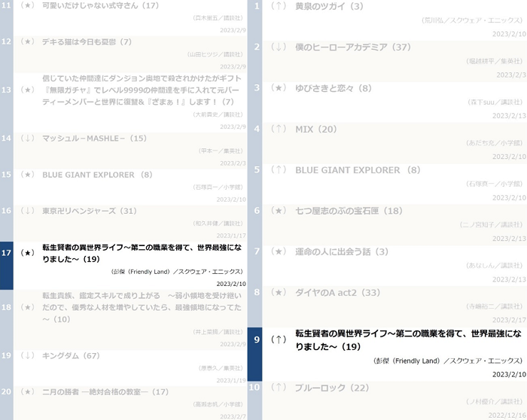Click the title 運命の人に出会う話 (3)

tap(342, 252)
